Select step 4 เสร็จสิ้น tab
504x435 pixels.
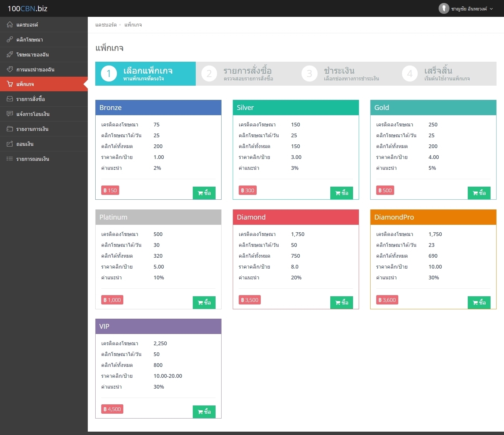coord(446,74)
